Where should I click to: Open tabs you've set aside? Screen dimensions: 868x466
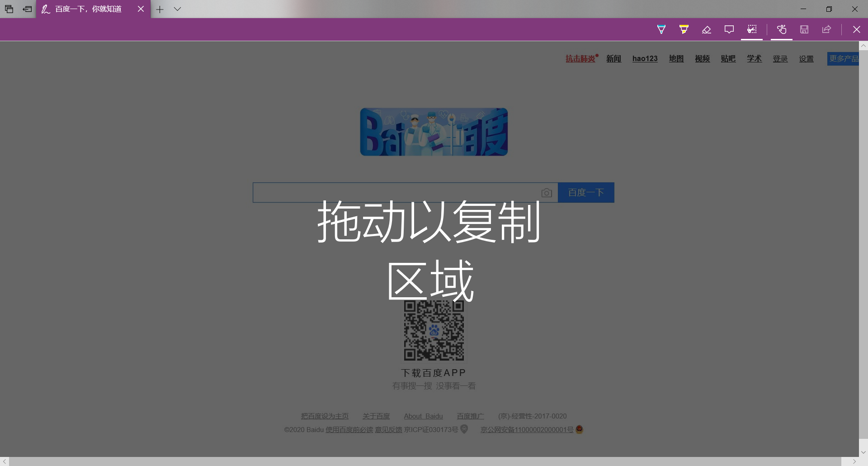click(9, 9)
